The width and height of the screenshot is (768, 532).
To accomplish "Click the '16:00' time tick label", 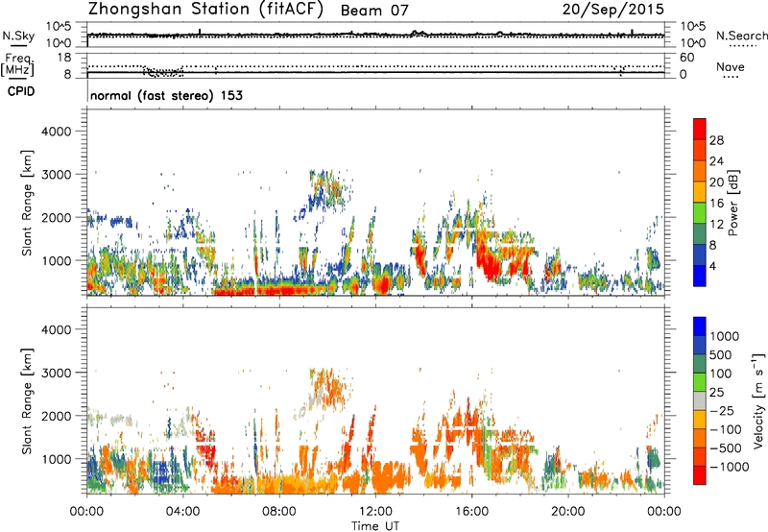I will [471, 512].
